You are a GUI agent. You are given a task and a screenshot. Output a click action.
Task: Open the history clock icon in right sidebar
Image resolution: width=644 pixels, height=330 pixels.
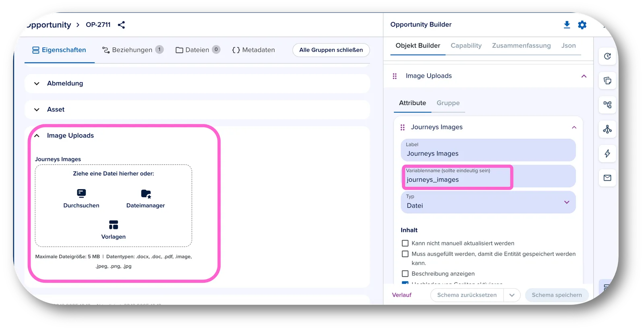(607, 56)
